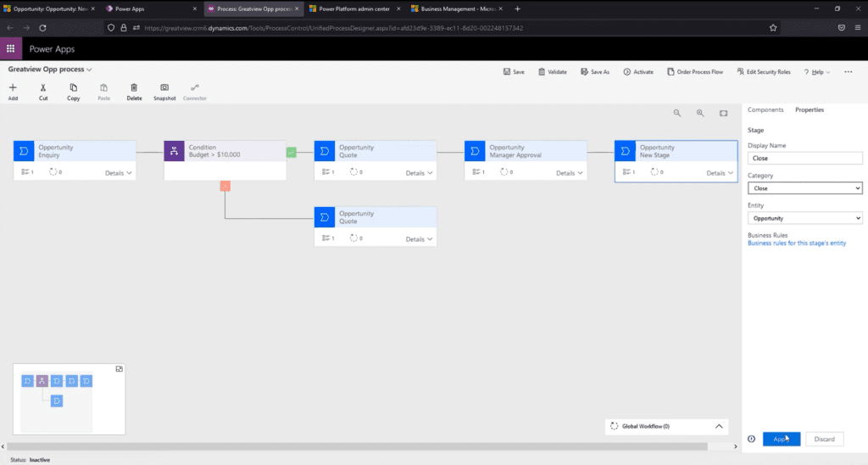
Task: Fit the canvas to screen
Action: (x=724, y=113)
